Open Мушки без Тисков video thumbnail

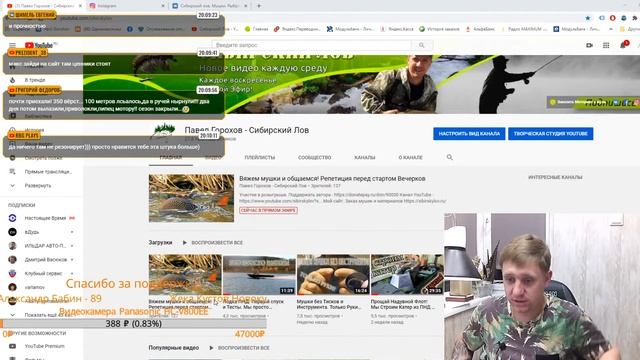pyautogui.click(x=333, y=275)
